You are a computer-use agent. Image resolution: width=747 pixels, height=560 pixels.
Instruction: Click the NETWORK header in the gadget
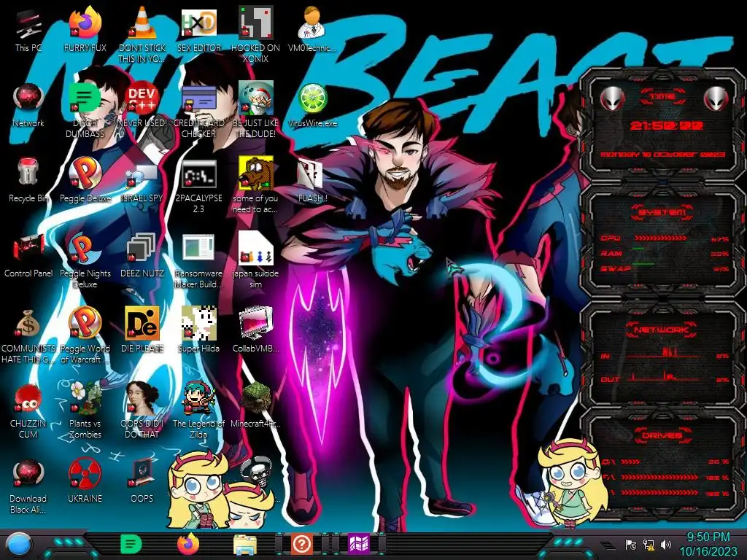point(661,330)
